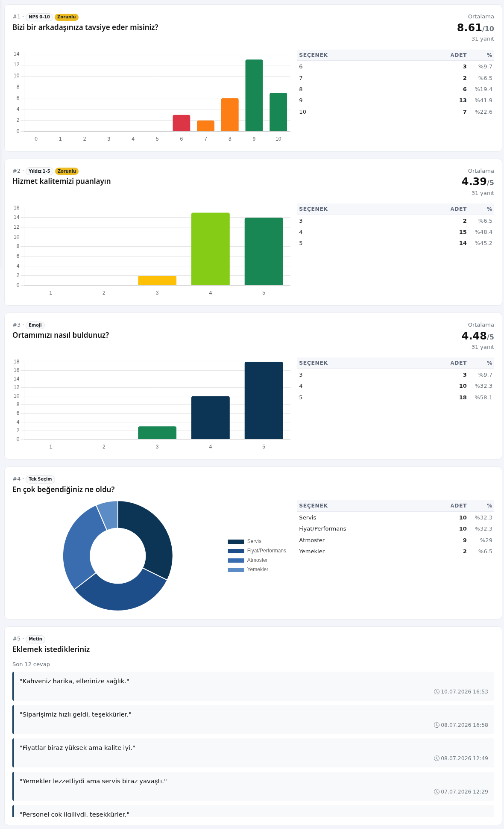The height and width of the screenshot is (829, 504).
Task: Toggle the Fiyat/Performans legend color swatch
Action: 236,551
